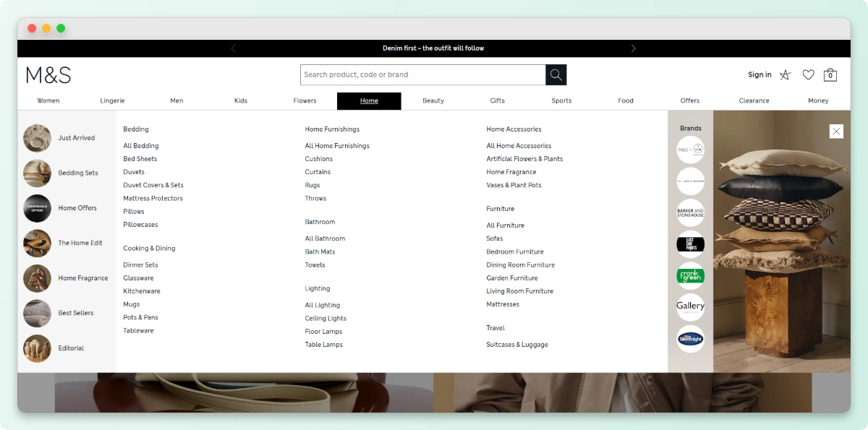The image size is (868, 430).
Task: Show the previous promo banner message
Action: [233, 48]
